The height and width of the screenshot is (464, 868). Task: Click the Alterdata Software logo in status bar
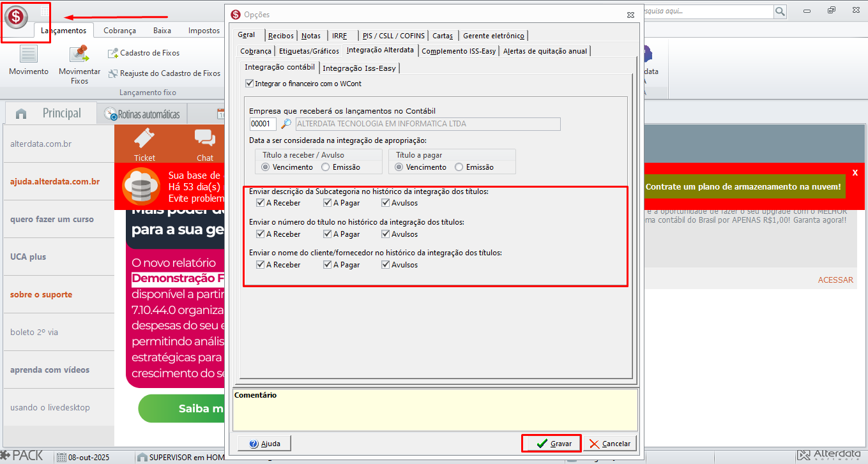pyautogui.click(x=830, y=456)
